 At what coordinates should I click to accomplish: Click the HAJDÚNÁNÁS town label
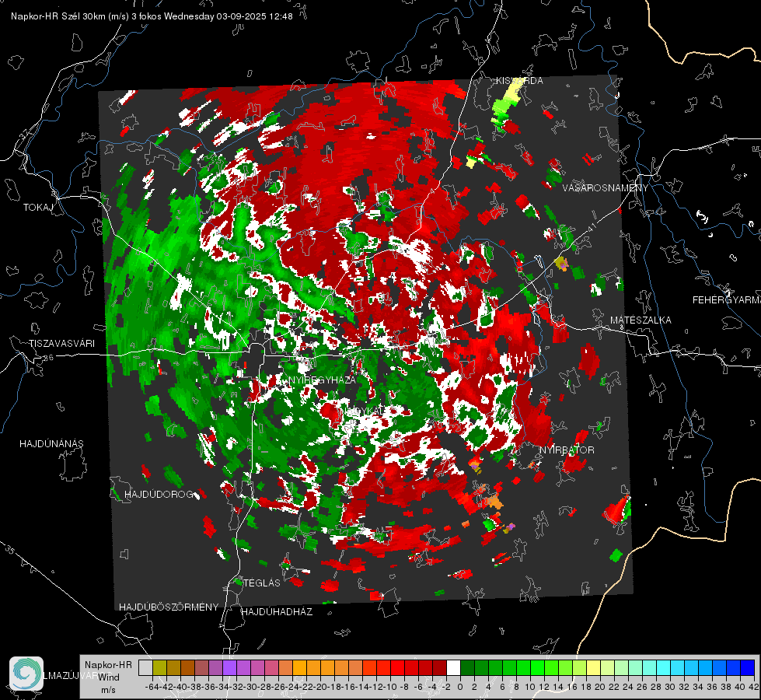tap(51, 444)
